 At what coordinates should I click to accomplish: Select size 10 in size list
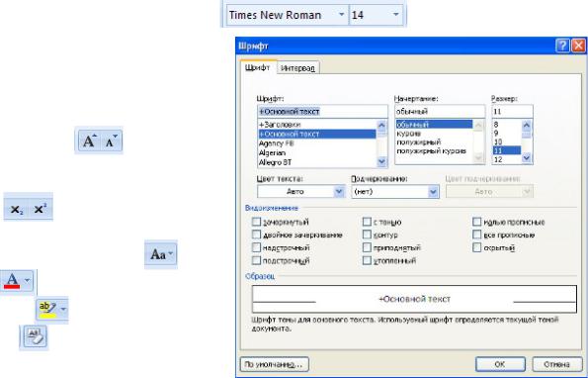pos(507,142)
